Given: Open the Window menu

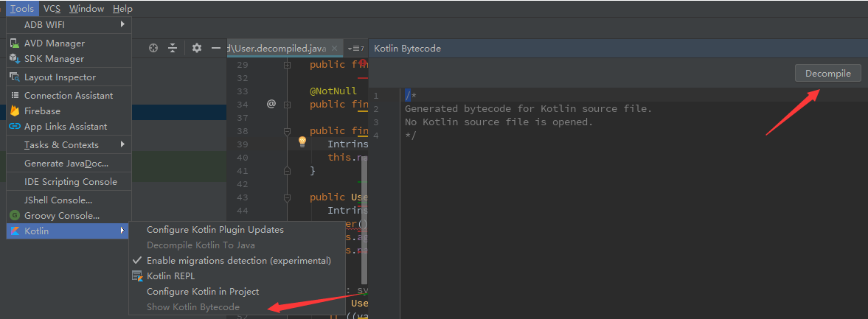Looking at the screenshot, I should (86, 8).
